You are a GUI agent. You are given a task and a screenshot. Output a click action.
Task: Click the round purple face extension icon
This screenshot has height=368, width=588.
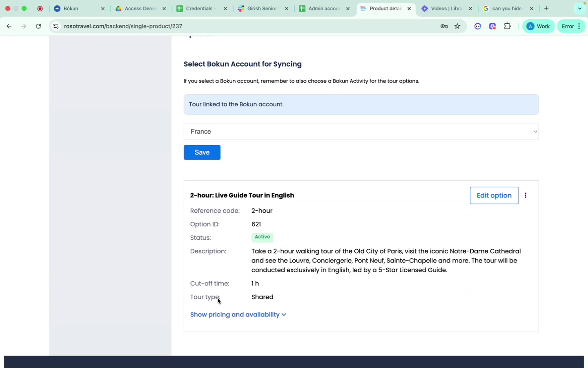click(x=478, y=26)
